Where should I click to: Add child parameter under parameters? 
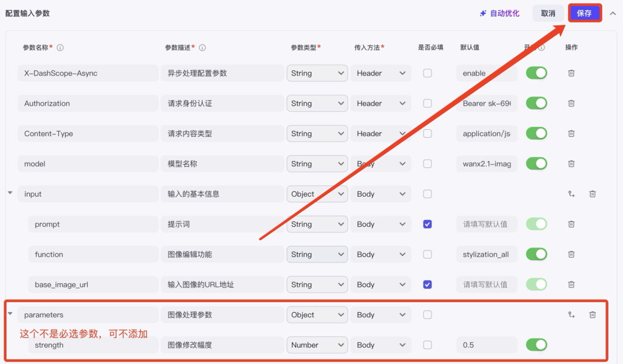pyautogui.click(x=571, y=315)
